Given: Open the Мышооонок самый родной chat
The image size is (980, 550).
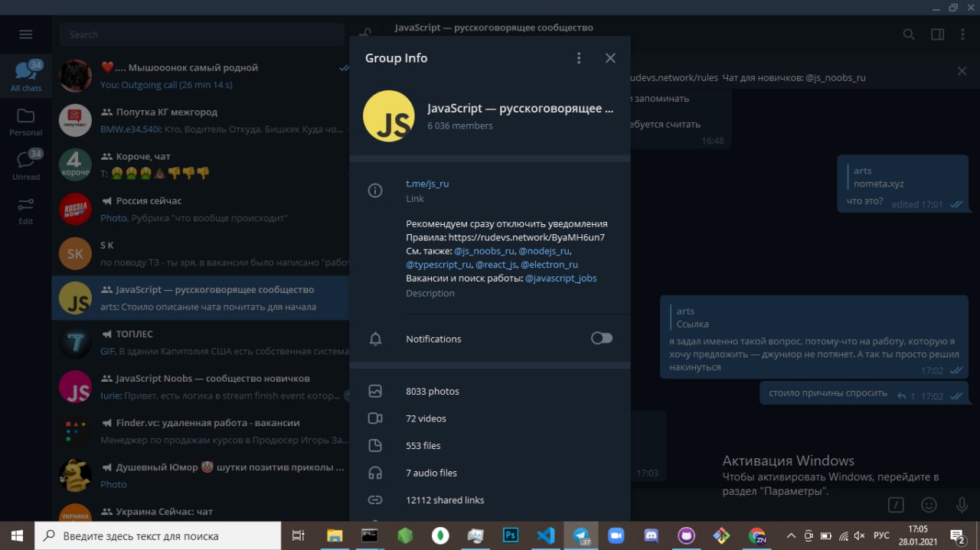Looking at the screenshot, I should 201,76.
